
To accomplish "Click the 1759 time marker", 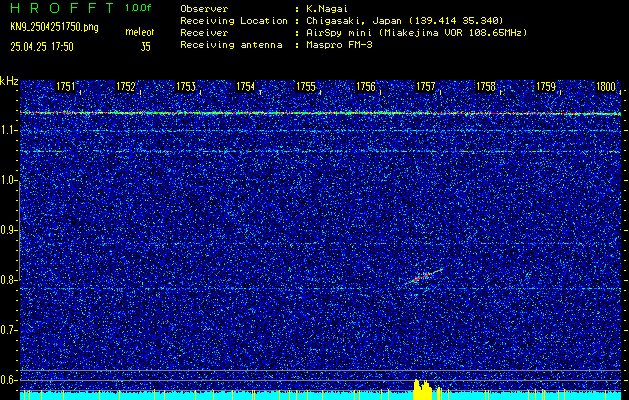I will (x=546, y=87).
